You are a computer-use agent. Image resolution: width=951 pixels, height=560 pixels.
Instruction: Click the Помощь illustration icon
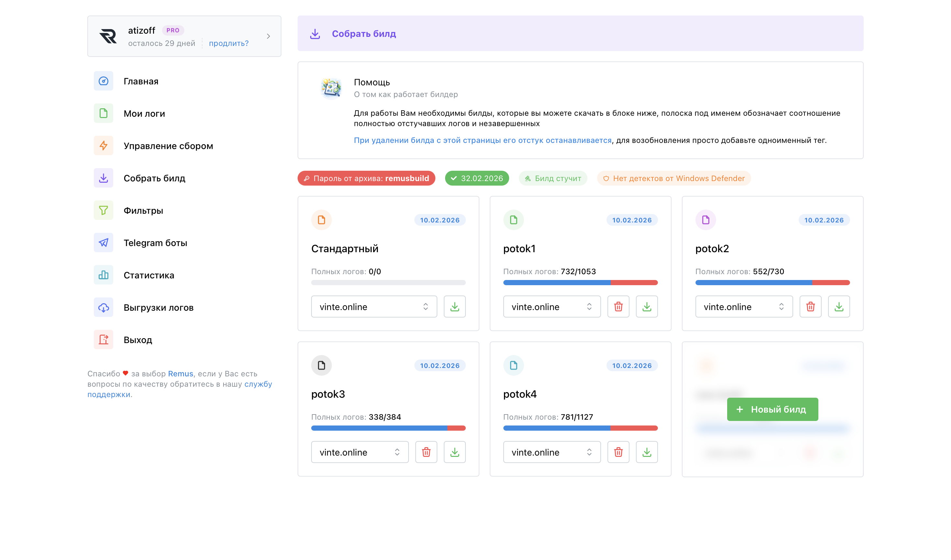[331, 88]
